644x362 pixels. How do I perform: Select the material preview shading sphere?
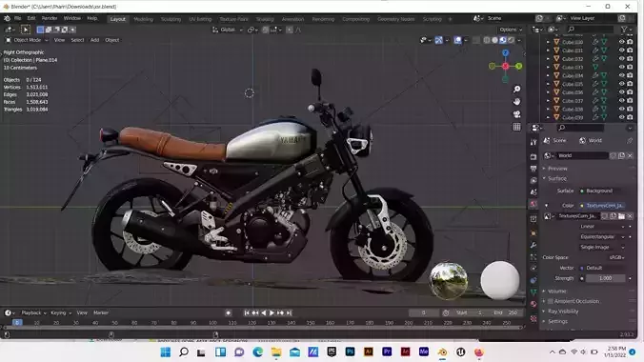click(x=503, y=40)
